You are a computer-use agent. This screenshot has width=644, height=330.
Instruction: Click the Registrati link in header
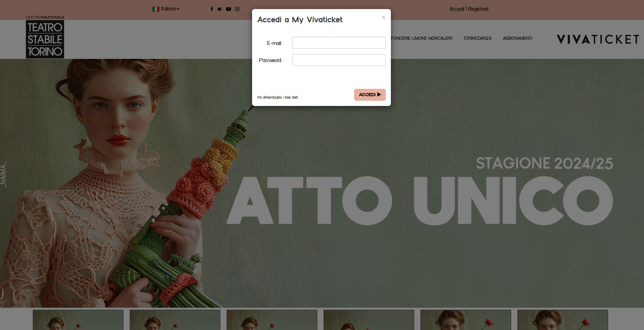point(478,9)
